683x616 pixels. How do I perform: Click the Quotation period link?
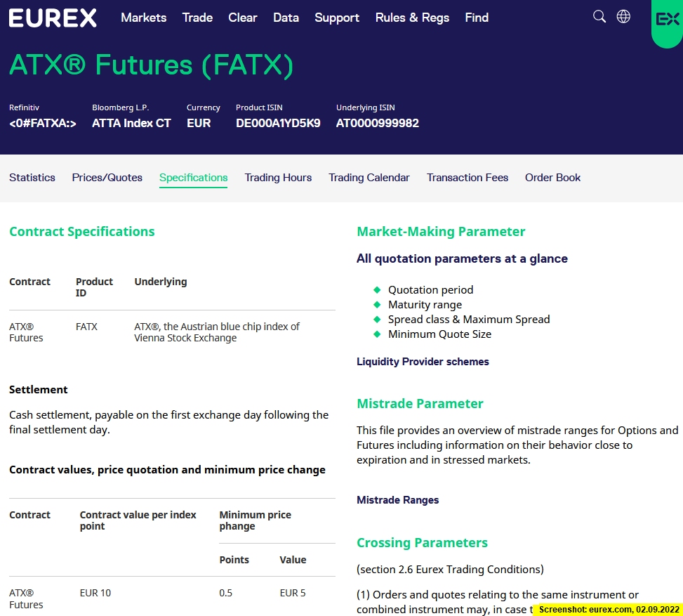430,290
